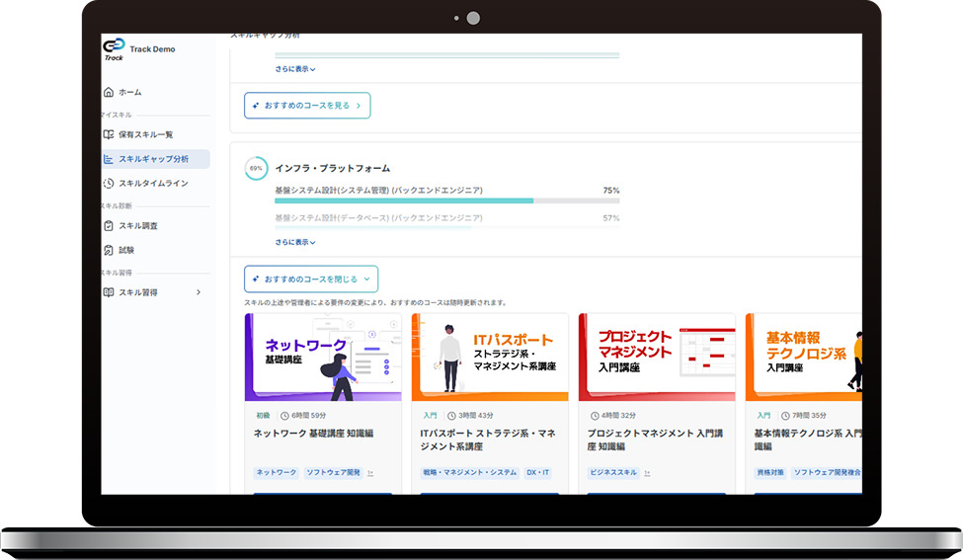Click the 戦略・マネジメント・システム tag

coord(470,473)
